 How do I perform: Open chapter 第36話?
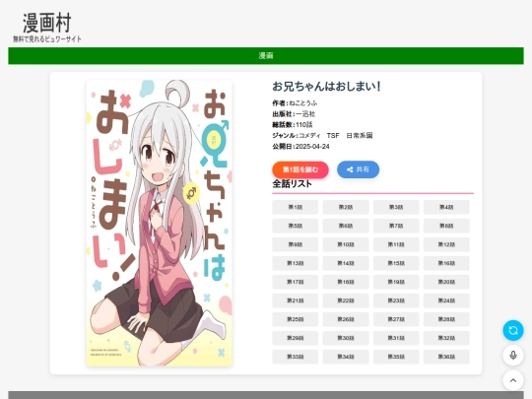click(x=446, y=357)
